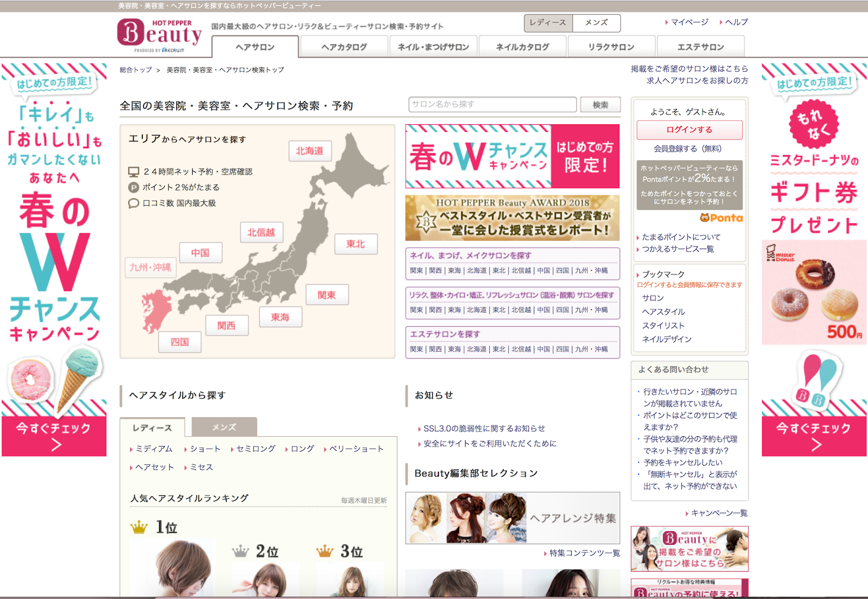
Task: Open the ヘアカタログ navigation tab
Action: click(344, 47)
